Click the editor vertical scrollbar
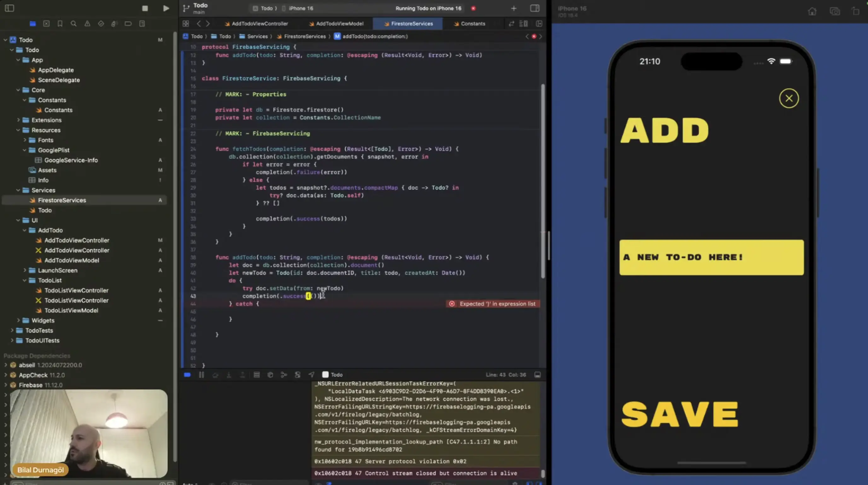This screenshot has width=868, height=485. [542, 182]
